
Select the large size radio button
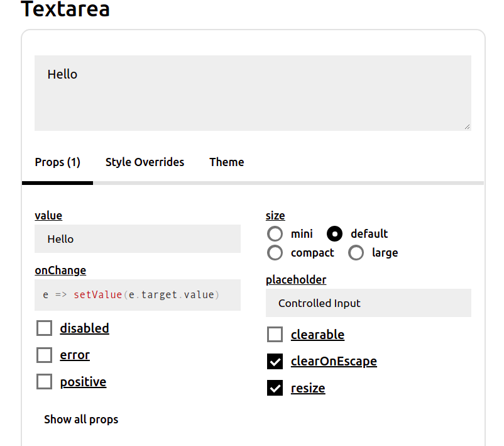pyautogui.click(x=356, y=253)
